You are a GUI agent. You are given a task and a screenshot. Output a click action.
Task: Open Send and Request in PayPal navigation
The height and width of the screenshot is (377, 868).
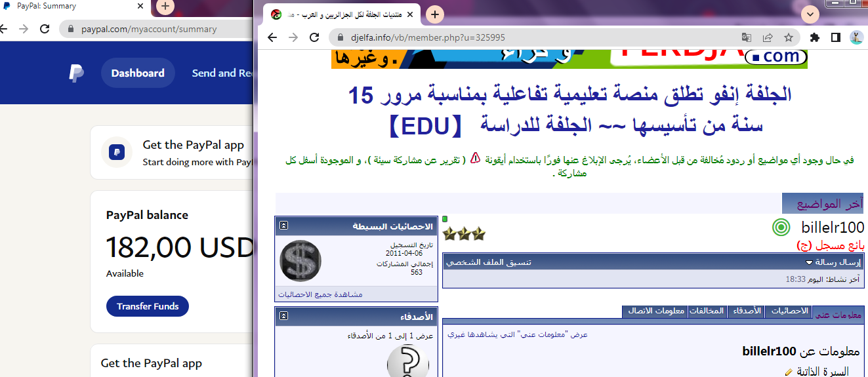pos(222,73)
